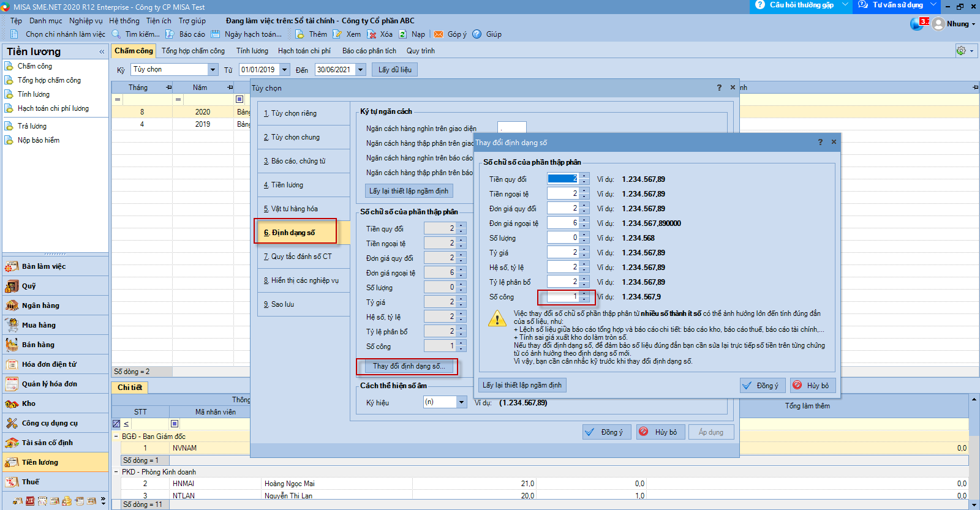Click Lấy lại thiết lập ngầm định in number format dialog

522,385
